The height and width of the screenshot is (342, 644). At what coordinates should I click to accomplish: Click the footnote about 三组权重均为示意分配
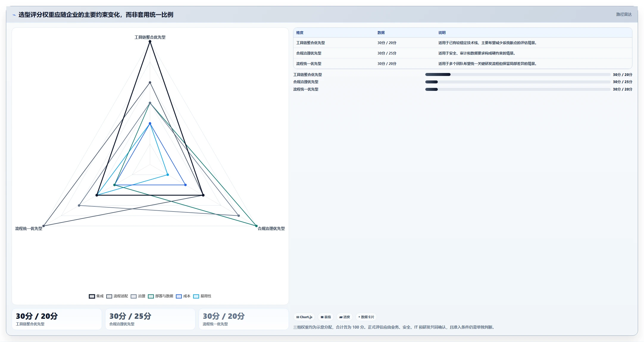pyautogui.click(x=395, y=327)
